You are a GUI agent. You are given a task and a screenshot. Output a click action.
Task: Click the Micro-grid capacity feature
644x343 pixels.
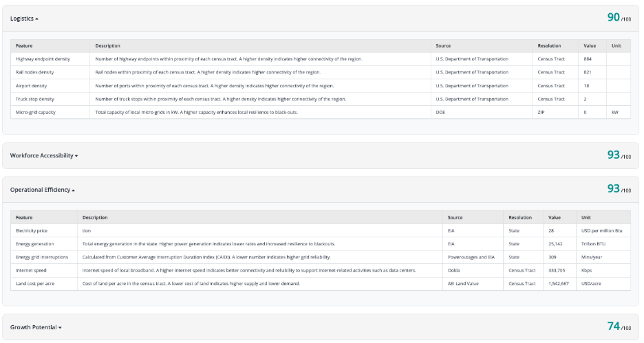click(x=36, y=112)
